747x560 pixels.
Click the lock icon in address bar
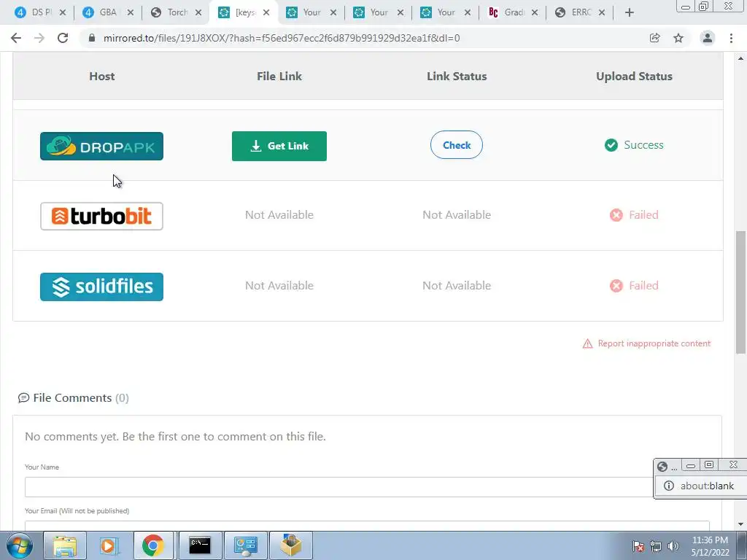click(92, 38)
